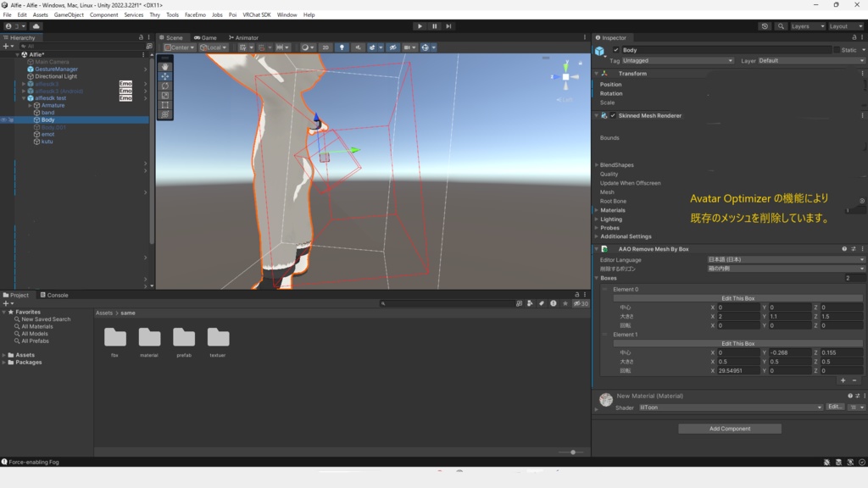868x488 pixels.
Task: Toggle scene lighting bulb icon
Action: (342, 47)
